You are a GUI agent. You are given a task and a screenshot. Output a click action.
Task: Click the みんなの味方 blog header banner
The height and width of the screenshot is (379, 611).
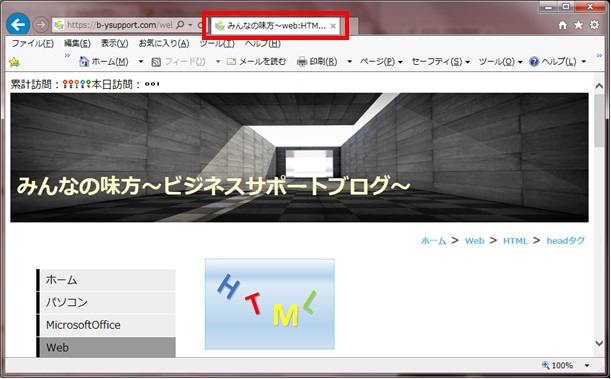point(299,157)
